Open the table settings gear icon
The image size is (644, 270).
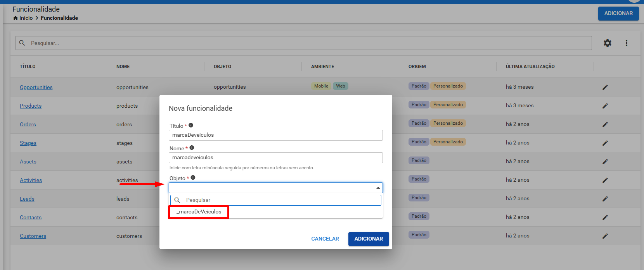[608, 43]
